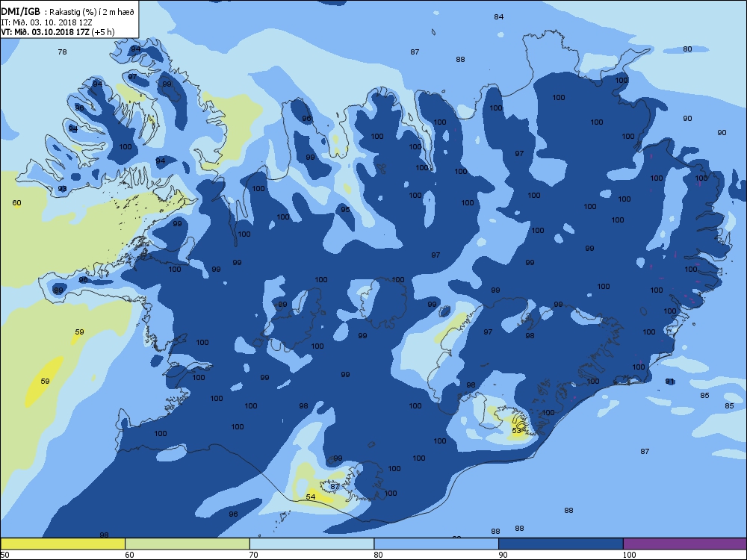Screen dimensions: 747x560
Task: Click the '54' value in the yellow patch
Action: pyautogui.click(x=311, y=497)
